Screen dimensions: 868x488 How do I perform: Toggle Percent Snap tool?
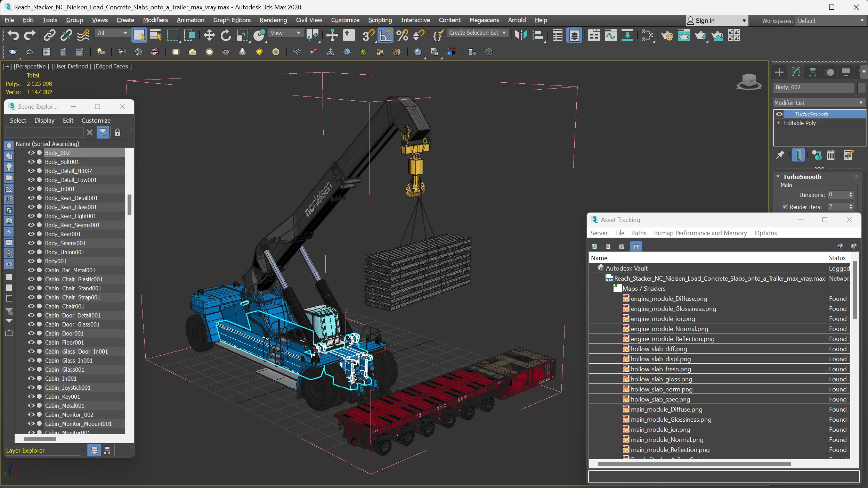(402, 35)
